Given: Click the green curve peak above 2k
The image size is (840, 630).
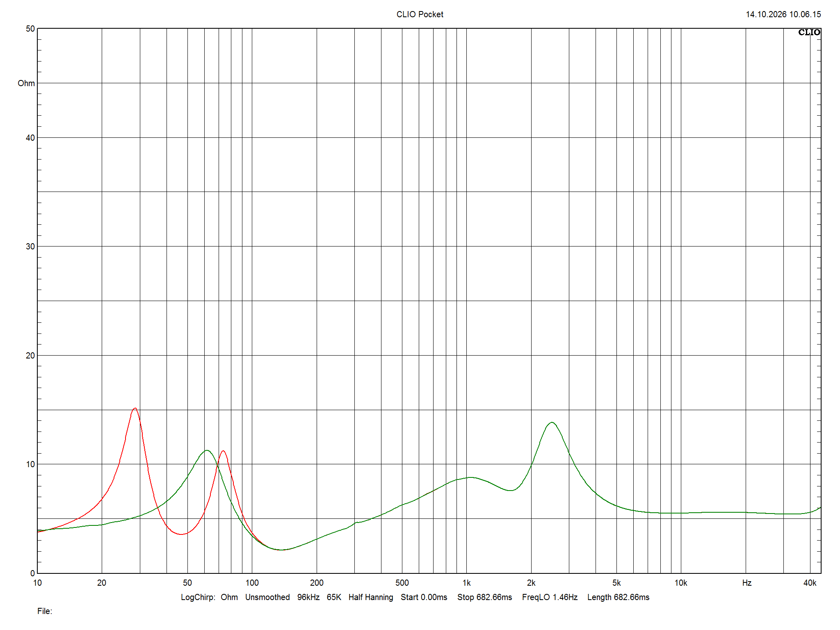Looking at the screenshot, I should [552, 422].
